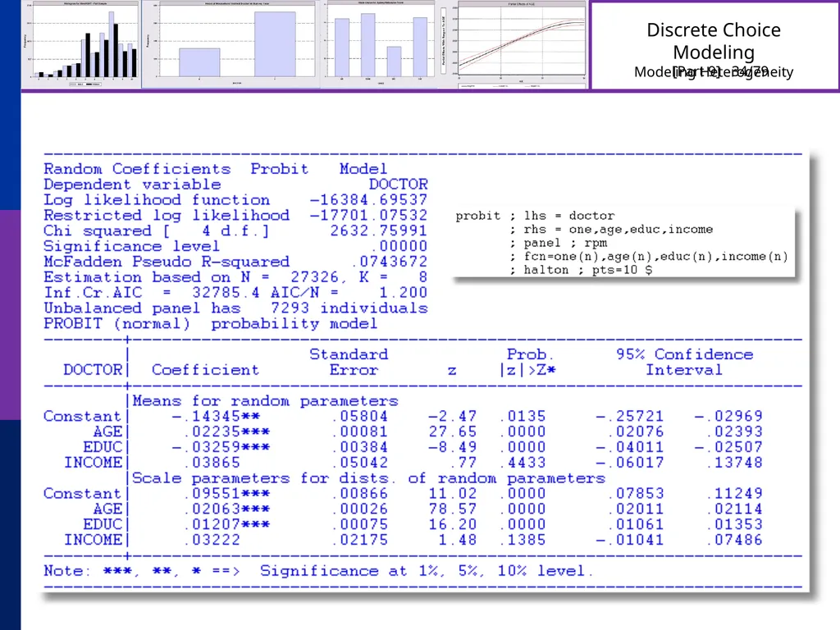
Task: Click Constant scale coefficient .09551***
Action: pos(226,493)
